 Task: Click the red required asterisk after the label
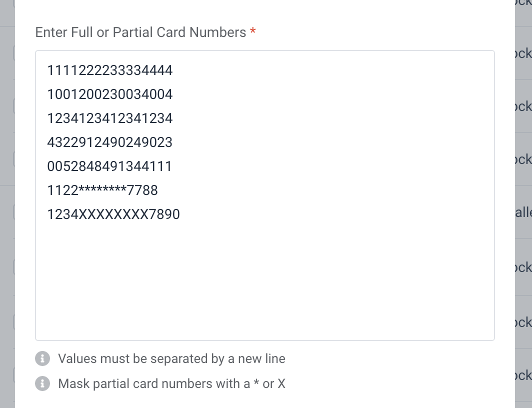(x=253, y=31)
